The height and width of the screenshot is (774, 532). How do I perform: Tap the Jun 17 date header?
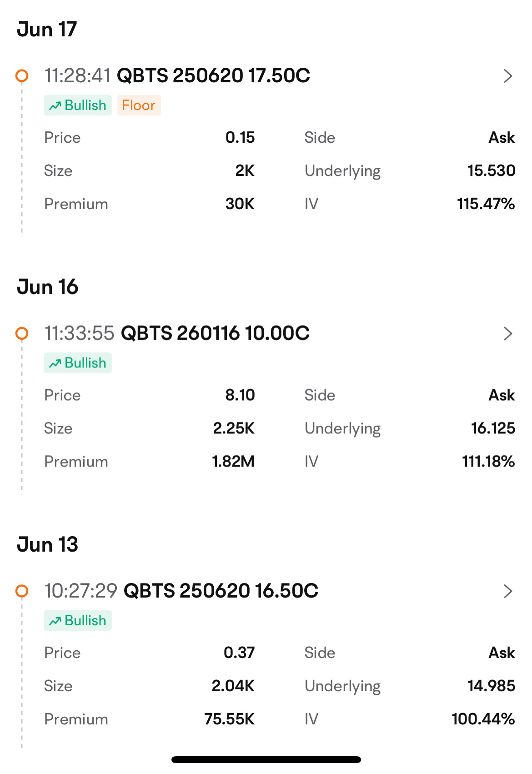point(47,30)
